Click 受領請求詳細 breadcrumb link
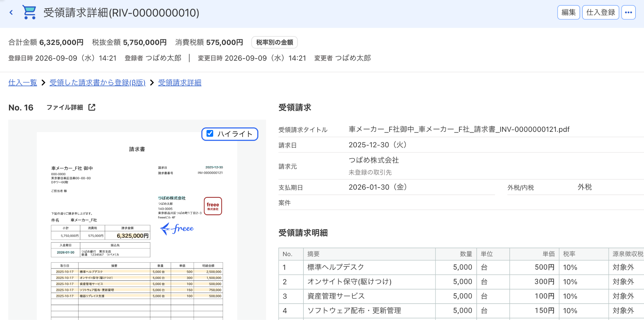Image resolution: width=644 pixels, height=320 pixels. 180,82
